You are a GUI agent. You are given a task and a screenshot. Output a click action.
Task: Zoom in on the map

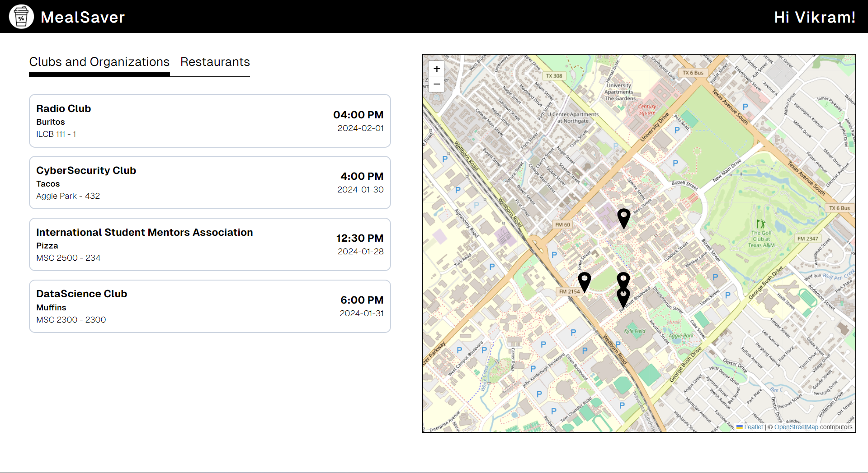(437, 69)
